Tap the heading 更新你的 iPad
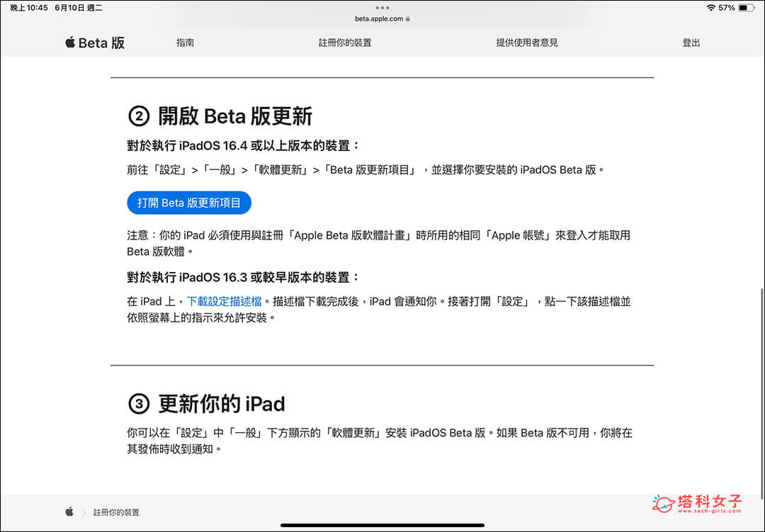This screenshot has width=765, height=532. coord(222,404)
